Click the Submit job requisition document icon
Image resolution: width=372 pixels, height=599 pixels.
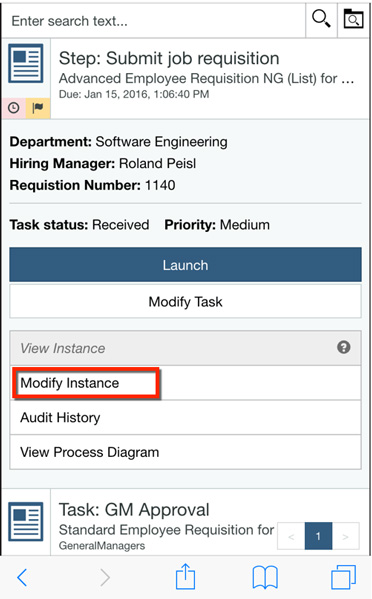(x=26, y=63)
